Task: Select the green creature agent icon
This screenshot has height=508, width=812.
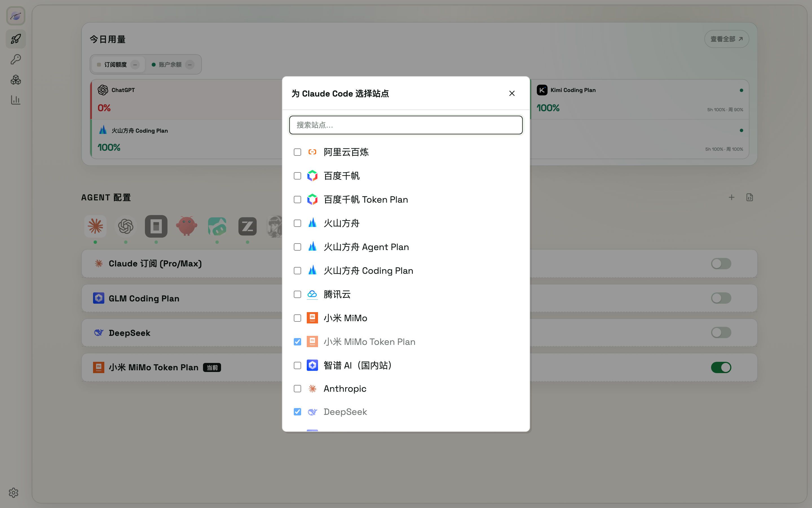Action: click(217, 226)
